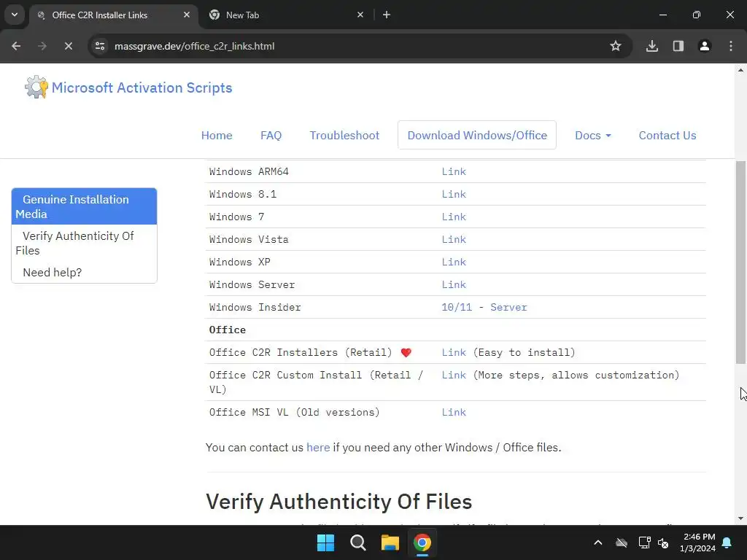Open Windows Insider Server link
Viewport: 747px width, 560px height.
click(508, 307)
